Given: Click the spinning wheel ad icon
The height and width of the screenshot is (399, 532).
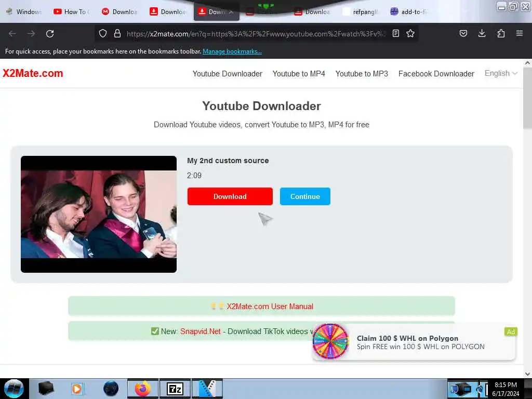Looking at the screenshot, I should coord(330,341).
